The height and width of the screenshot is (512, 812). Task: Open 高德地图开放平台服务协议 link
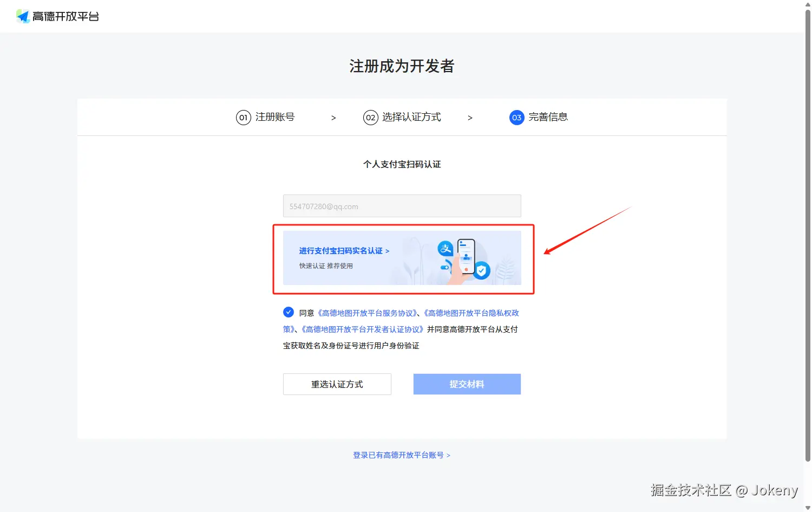(x=367, y=313)
